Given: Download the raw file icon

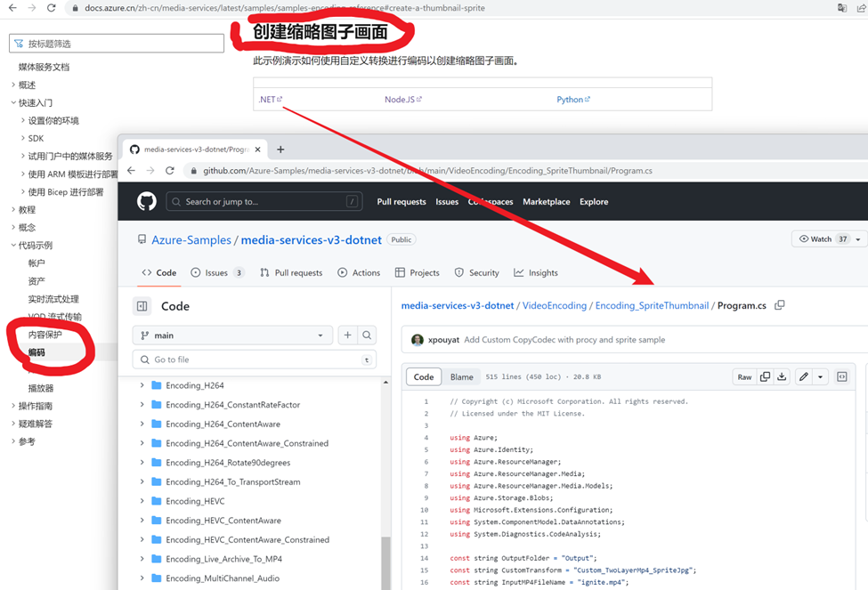Looking at the screenshot, I should 782,377.
